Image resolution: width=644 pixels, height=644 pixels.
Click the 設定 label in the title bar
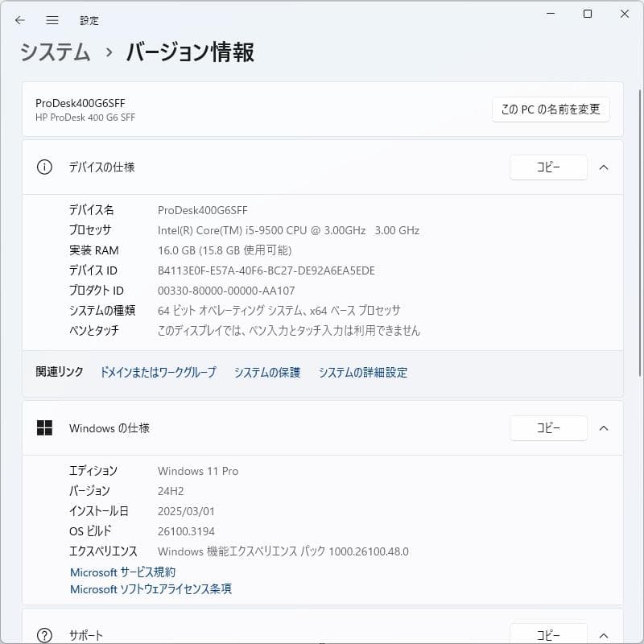click(90, 20)
